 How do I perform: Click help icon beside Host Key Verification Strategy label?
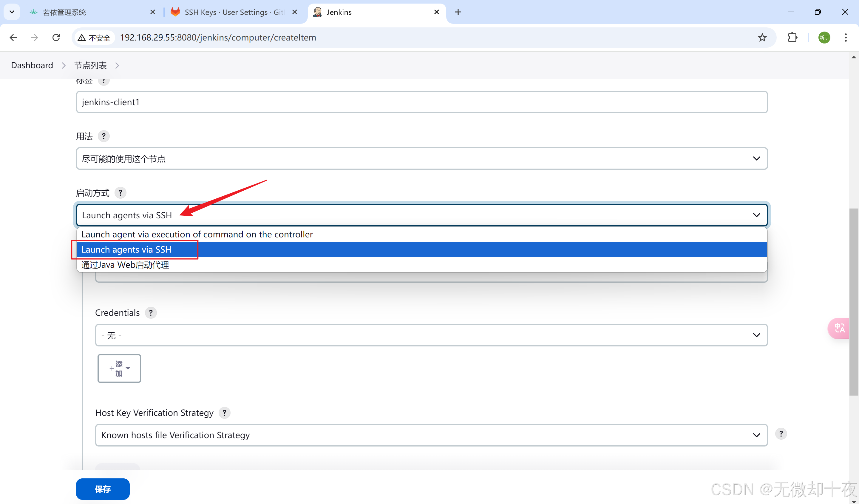224,413
